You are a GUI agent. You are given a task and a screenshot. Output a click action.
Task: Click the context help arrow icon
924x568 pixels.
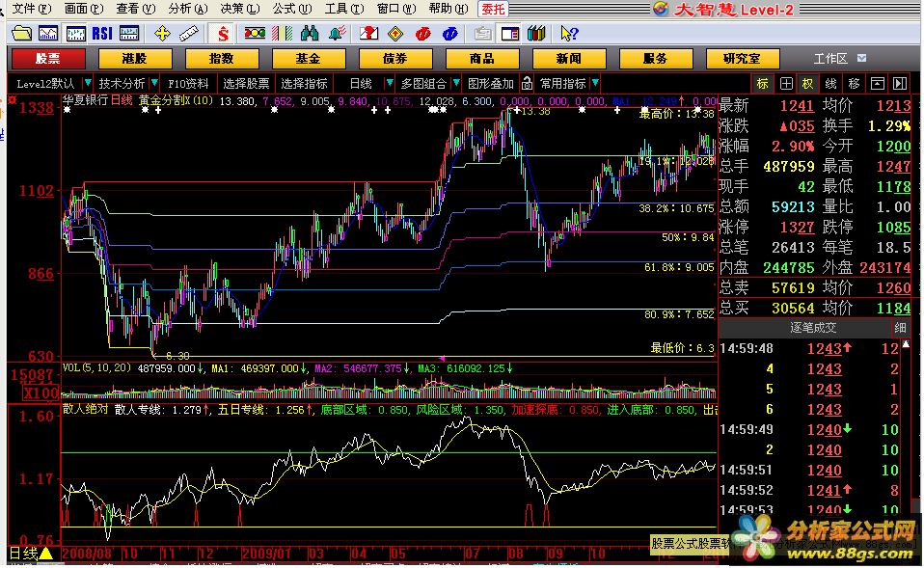[x=569, y=34]
